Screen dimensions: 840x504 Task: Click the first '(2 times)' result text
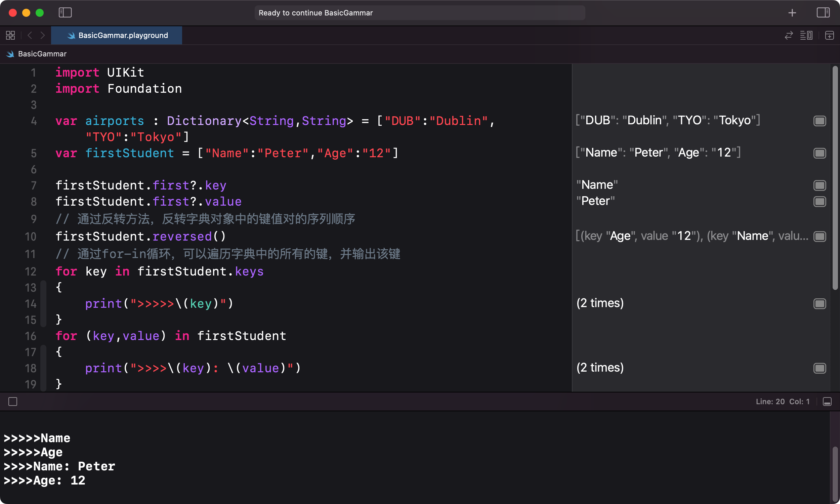(x=600, y=303)
